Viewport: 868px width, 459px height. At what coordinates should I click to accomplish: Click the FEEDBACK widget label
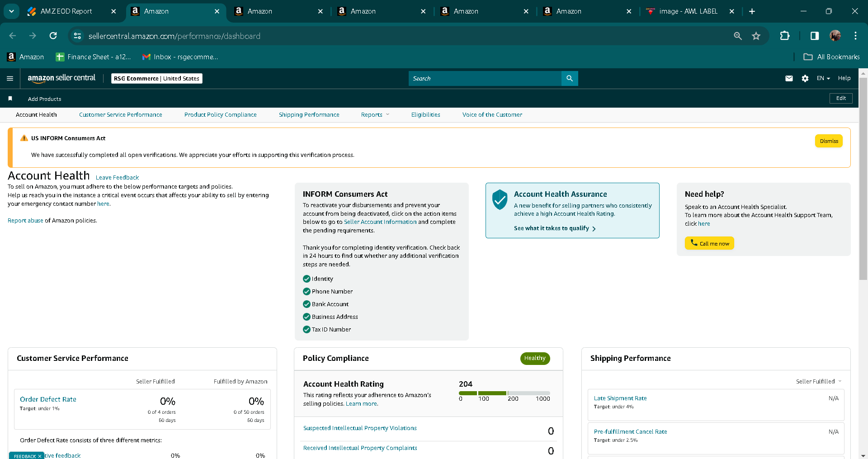point(25,456)
